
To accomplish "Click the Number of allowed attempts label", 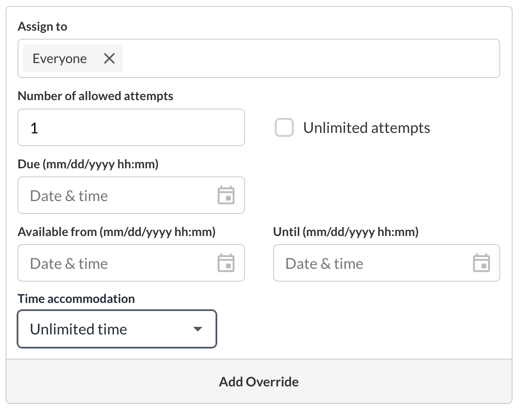I will tap(95, 96).
